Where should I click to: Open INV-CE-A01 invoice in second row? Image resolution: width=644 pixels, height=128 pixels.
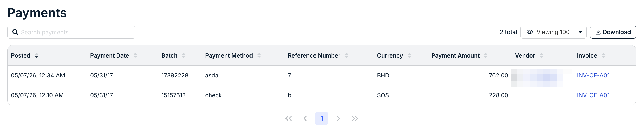point(593,95)
